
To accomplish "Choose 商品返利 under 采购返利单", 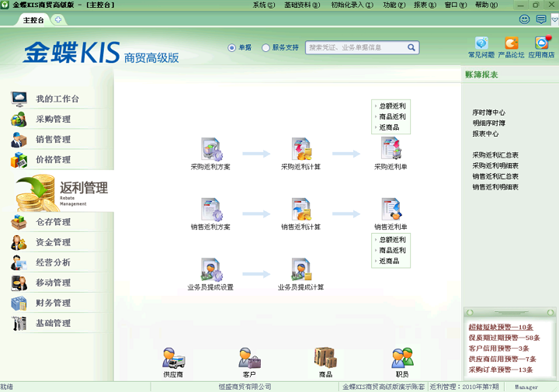I will (x=392, y=116).
